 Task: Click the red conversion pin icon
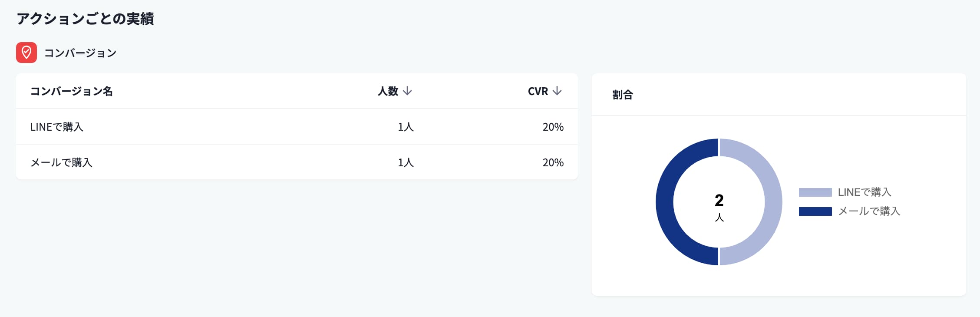coord(26,53)
